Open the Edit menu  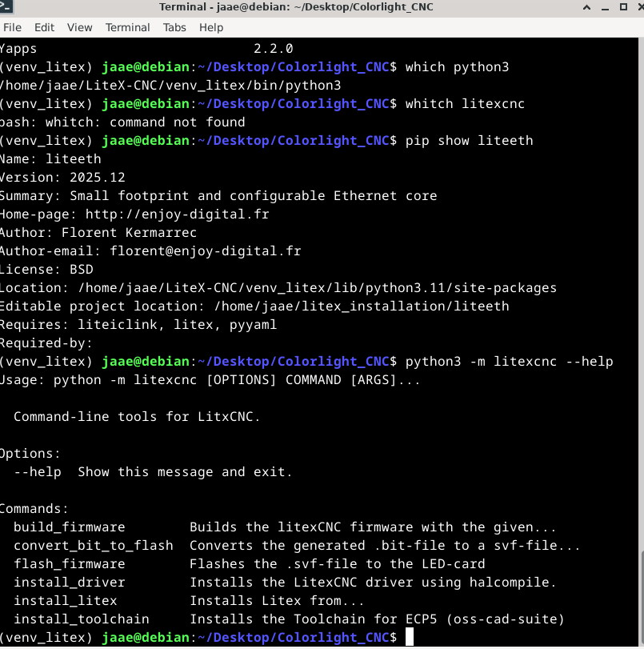(x=44, y=27)
